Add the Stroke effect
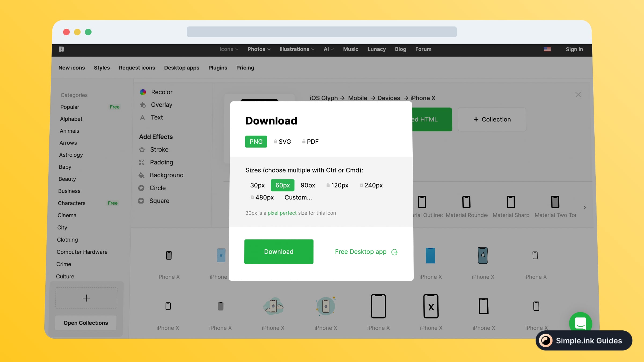644x362 pixels. [154, 150]
